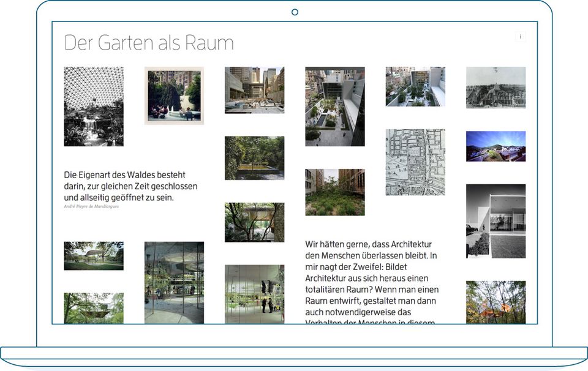View the blue twilight sky landscape photo
This screenshot has width=588, height=371.
coord(496,146)
